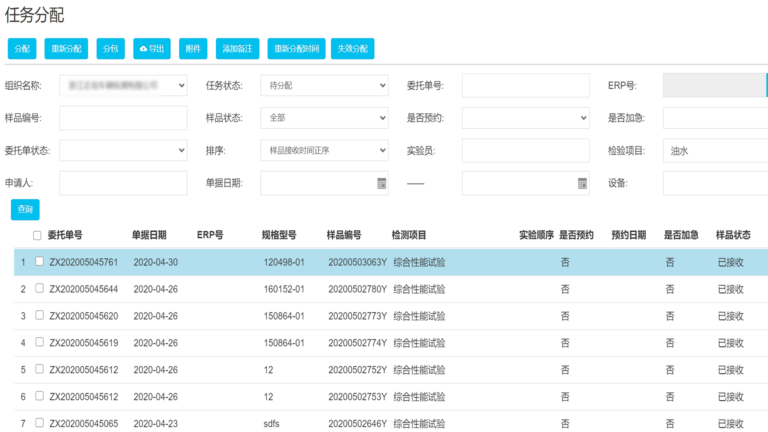Click the 添加备注 button
The image size is (768, 432).
coord(238,48)
